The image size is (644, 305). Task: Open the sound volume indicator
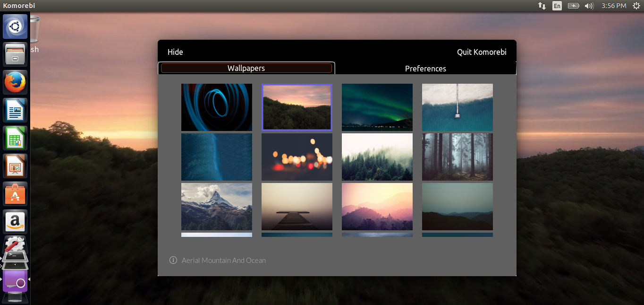589,6
